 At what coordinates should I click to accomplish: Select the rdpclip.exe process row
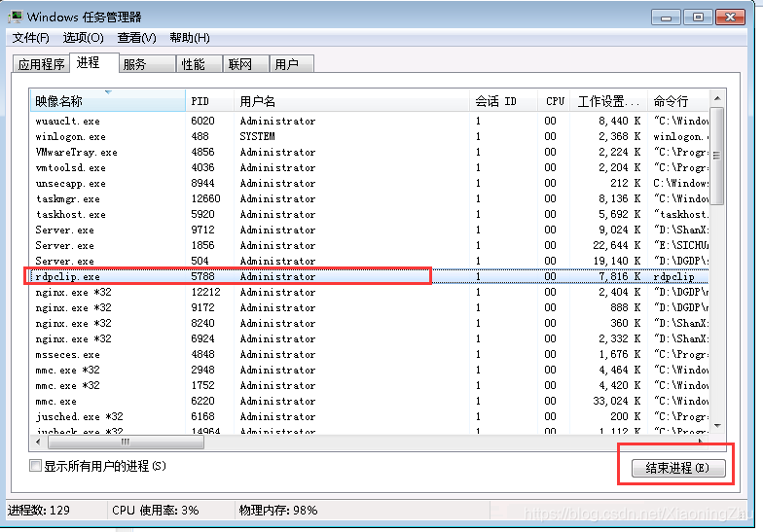pyautogui.click(x=369, y=276)
